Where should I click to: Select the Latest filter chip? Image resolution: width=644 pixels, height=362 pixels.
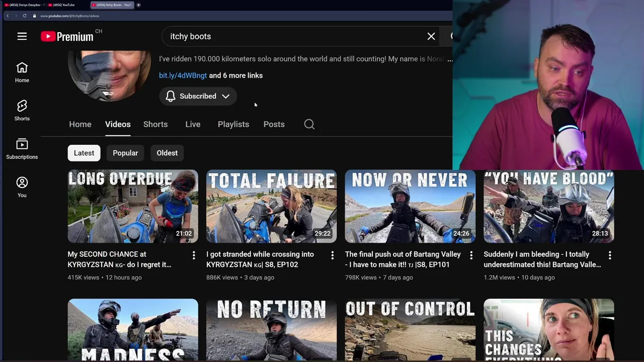click(x=84, y=153)
